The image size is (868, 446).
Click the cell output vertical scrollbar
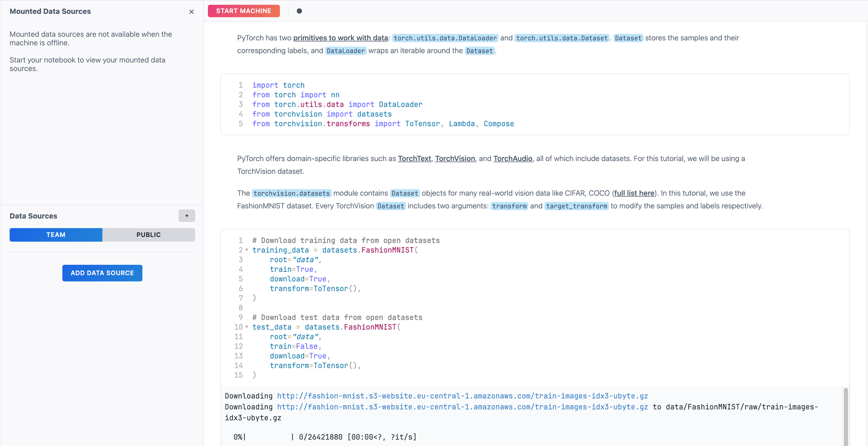pos(846,416)
